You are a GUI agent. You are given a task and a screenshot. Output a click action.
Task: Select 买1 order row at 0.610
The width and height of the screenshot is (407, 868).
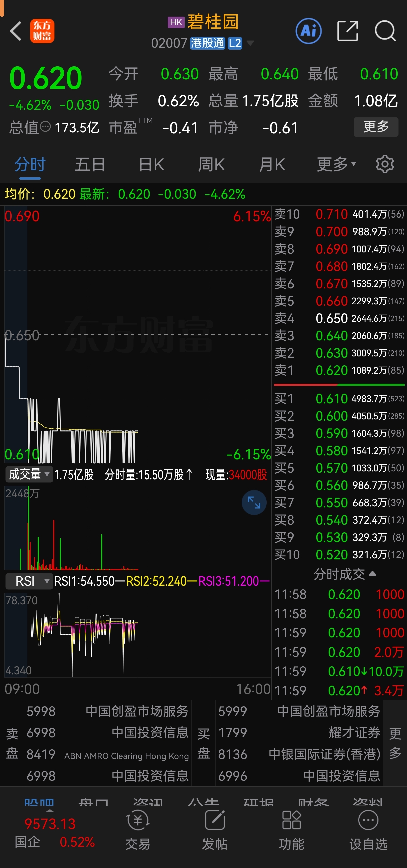339,399
